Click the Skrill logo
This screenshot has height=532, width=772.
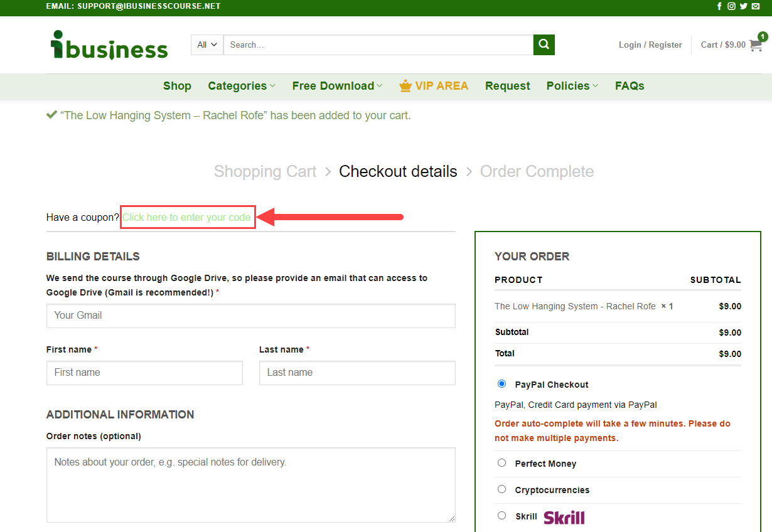pos(564,517)
